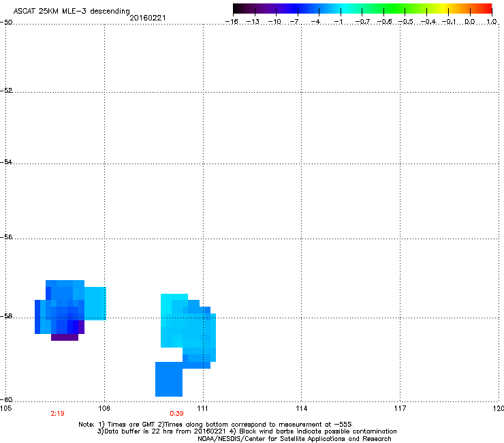Click the -58 latitude axis label
504x443 pixels.
6,316
